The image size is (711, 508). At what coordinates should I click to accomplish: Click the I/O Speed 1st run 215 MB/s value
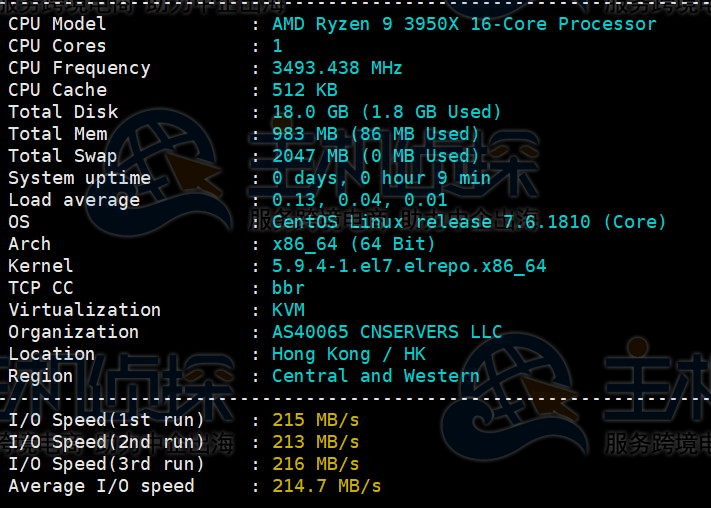(315, 420)
